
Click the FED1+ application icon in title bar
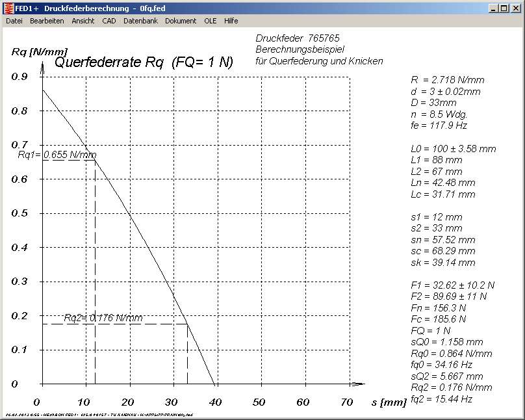coord(8,8)
